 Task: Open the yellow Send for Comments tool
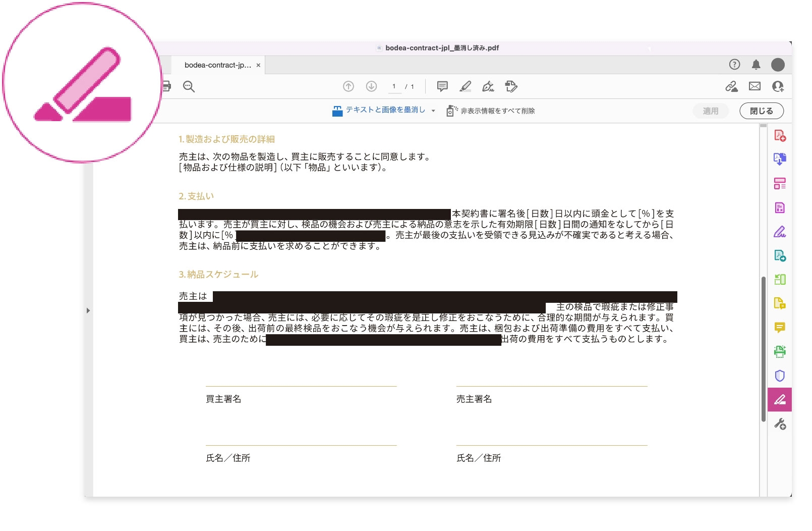pos(780,303)
